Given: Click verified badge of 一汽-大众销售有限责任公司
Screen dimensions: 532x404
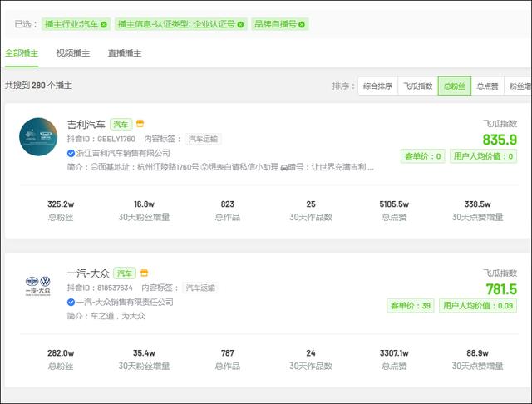Looking at the screenshot, I should pyautogui.click(x=71, y=302).
